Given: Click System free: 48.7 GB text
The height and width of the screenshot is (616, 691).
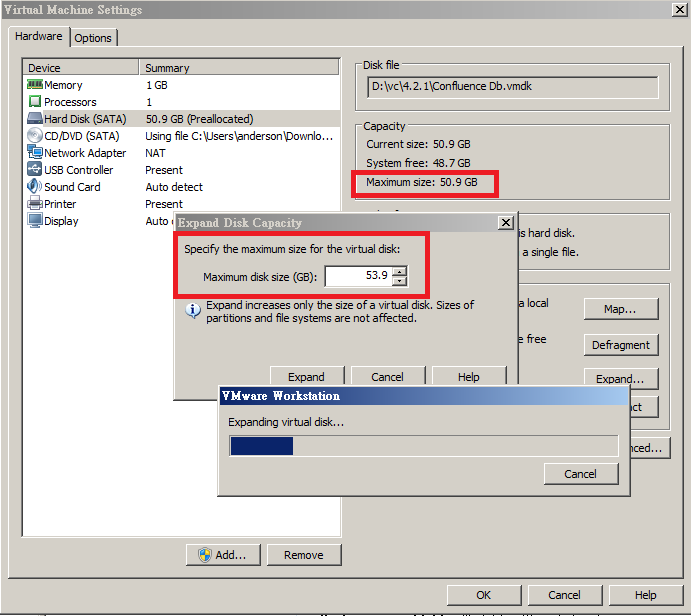Looking at the screenshot, I should [418, 163].
